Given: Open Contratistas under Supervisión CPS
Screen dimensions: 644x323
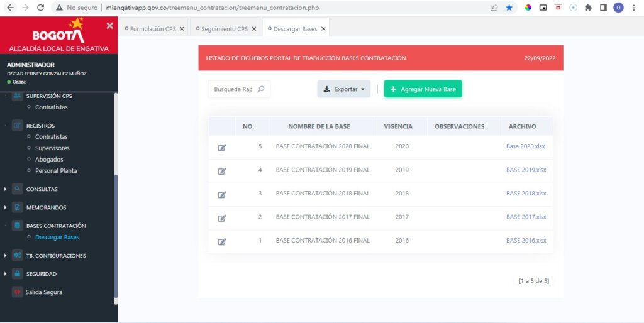Looking at the screenshot, I should click(x=52, y=107).
